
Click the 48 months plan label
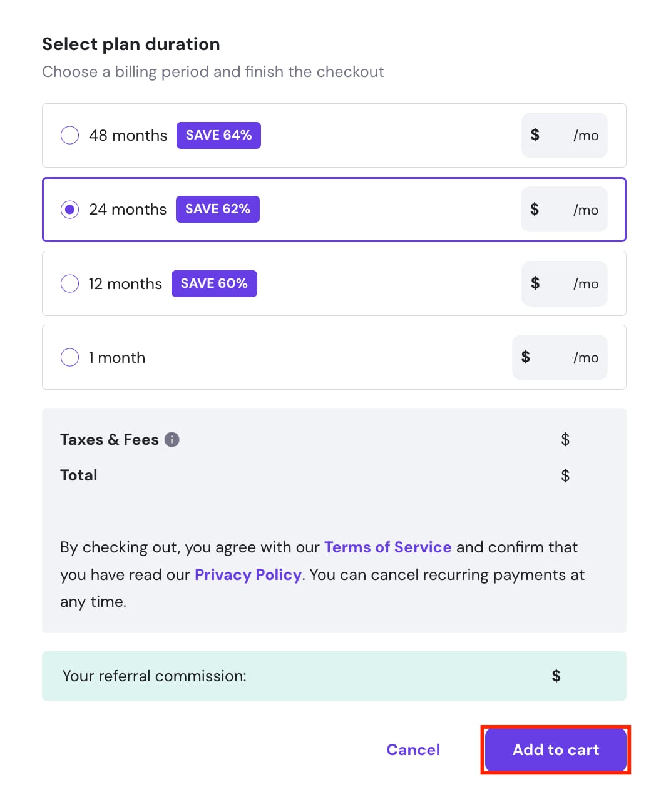click(x=128, y=136)
